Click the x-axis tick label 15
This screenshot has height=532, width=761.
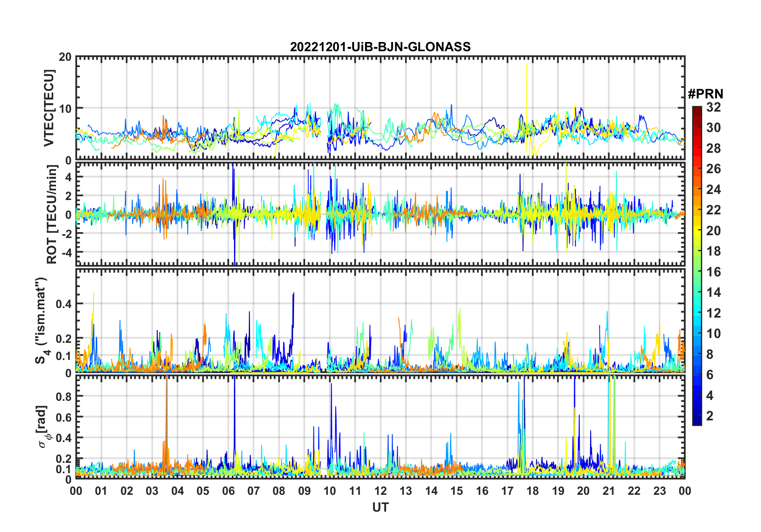click(457, 491)
